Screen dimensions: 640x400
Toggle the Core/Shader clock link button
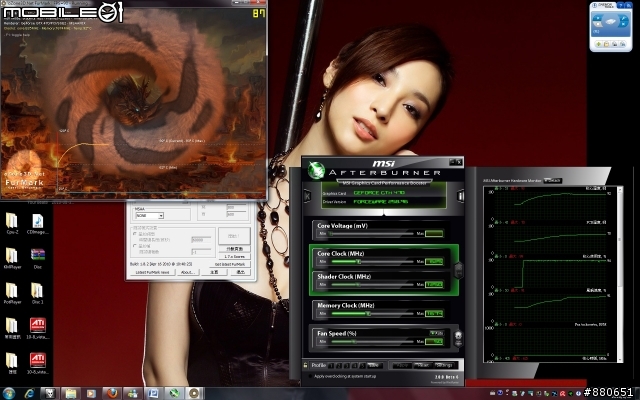point(458,270)
